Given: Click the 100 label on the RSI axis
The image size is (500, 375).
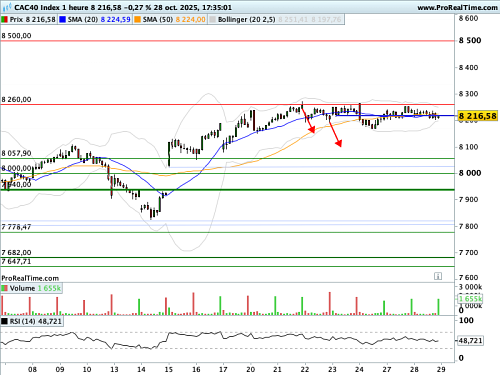Looking at the screenshot, I should [x=466, y=320].
